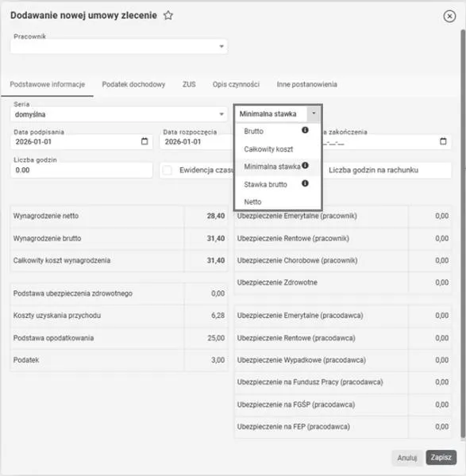Select Całkowity koszt from the list

[268, 149]
